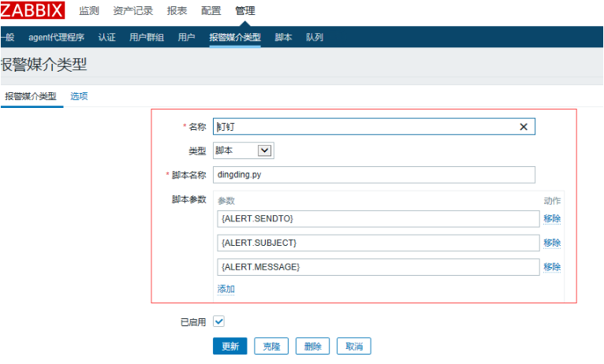Switch to the 选项 tab
This screenshot has width=604, height=364.
point(79,96)
